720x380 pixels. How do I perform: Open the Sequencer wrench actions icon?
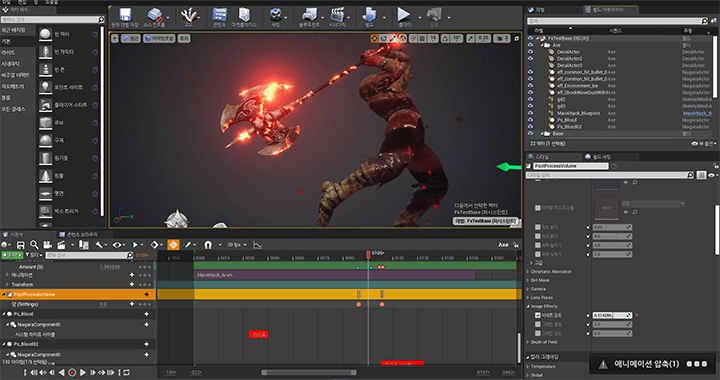tap(99, 245)
